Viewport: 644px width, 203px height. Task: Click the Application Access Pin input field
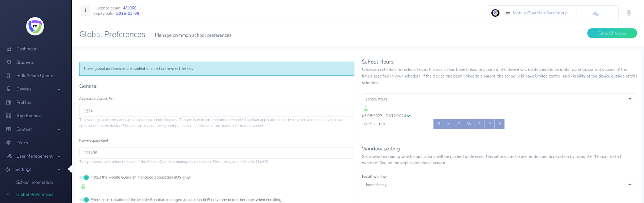[x=216, y=111]
